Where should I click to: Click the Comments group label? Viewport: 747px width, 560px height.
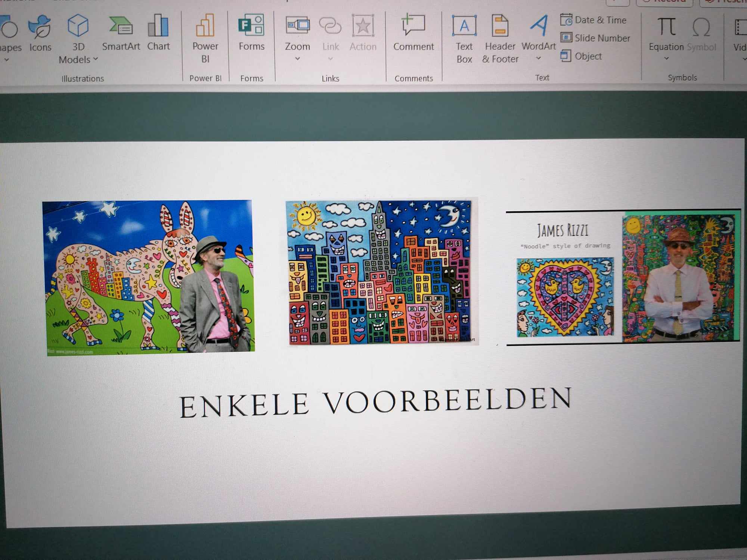click(x=413, y=78)
